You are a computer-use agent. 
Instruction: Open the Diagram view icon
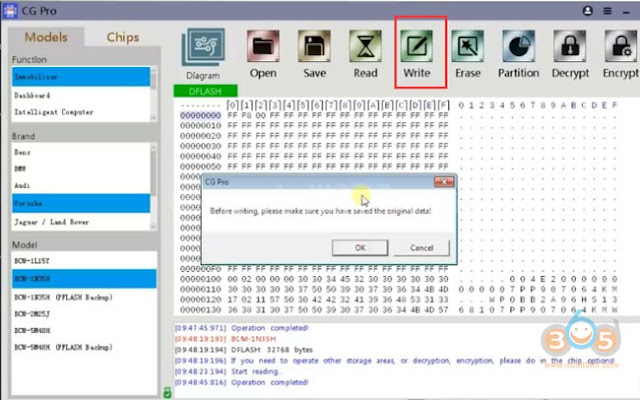click(x=203, y=47)
